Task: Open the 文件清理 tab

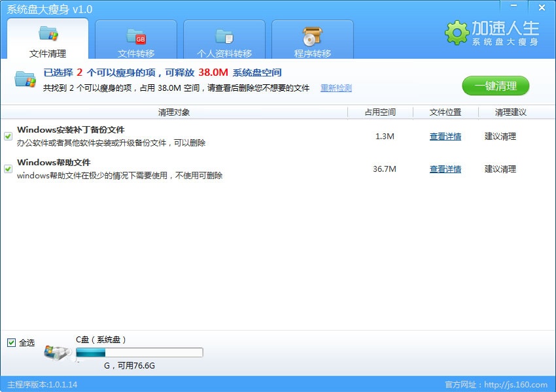Action: pyautogui.click(x=48, y=39)
